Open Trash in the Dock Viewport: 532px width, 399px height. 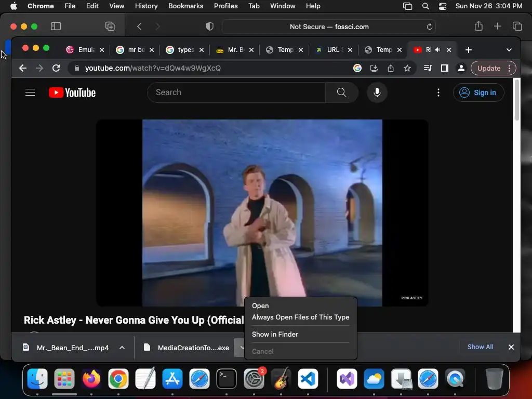point(495,379)
